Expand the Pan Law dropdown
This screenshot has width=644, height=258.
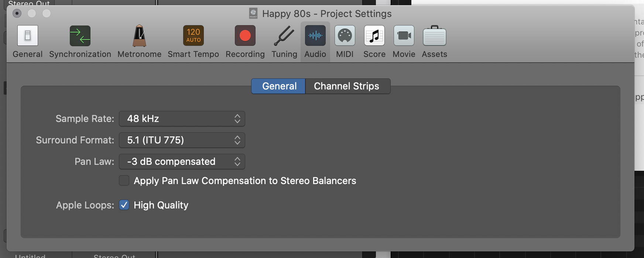tap(182, 162)
